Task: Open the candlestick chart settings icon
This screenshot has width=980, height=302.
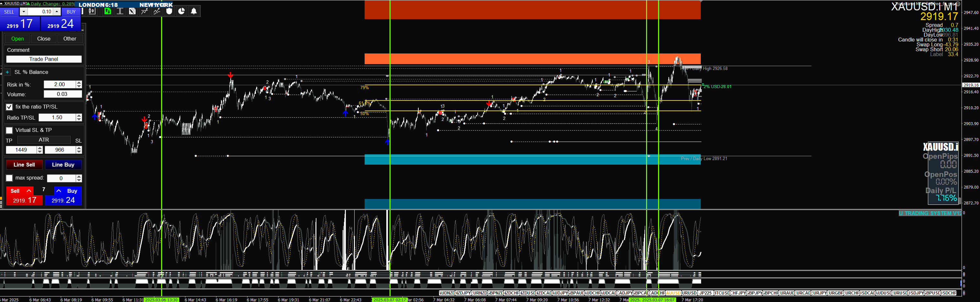Action: pos(92,11)
